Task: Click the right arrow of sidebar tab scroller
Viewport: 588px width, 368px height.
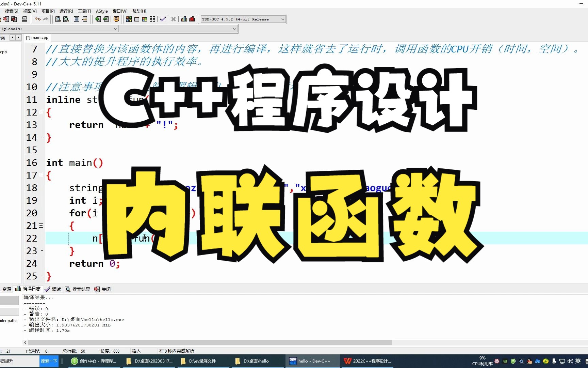Action: point(18,37)
